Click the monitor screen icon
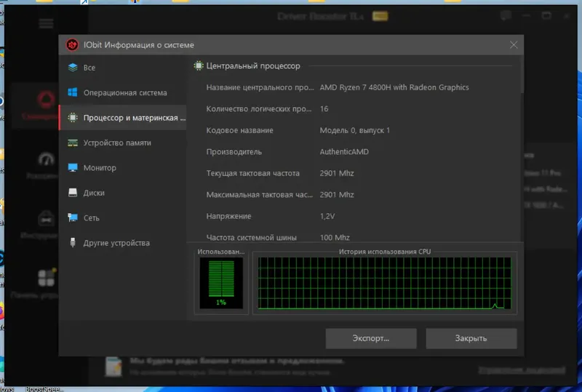 pos(73,168)
